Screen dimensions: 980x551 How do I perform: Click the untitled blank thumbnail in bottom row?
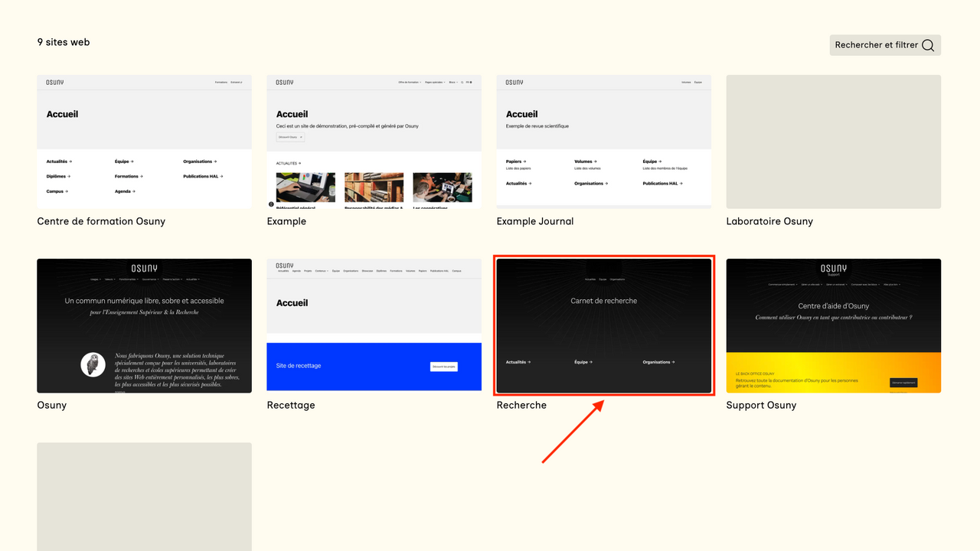144,496
